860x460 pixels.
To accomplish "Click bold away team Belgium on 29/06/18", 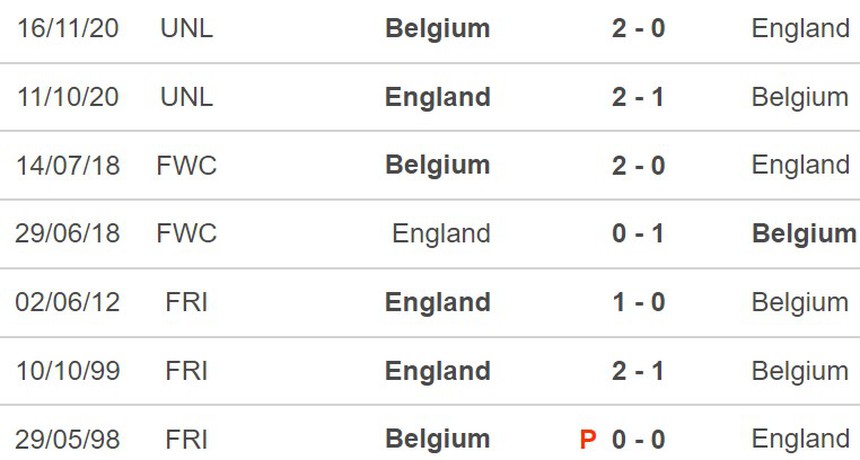I will (804, 234).
